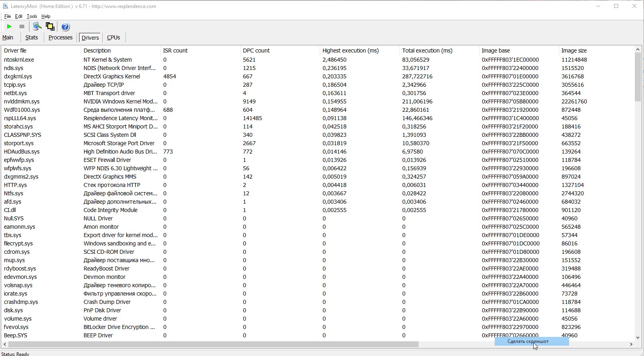This screenshot has width=644, height=356.
Task: Select the rspLLL64.sys driver row
Action: [318, 118]
